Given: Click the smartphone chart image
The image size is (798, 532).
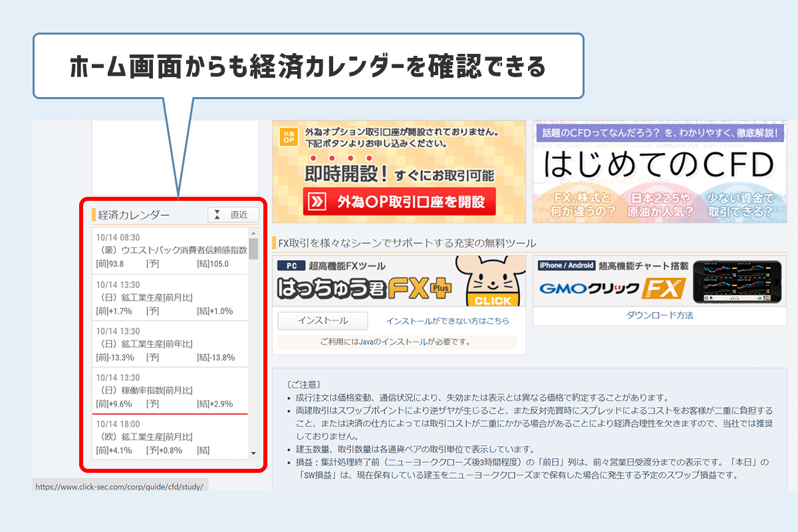Looking at the screenshot, I should 739,281.
